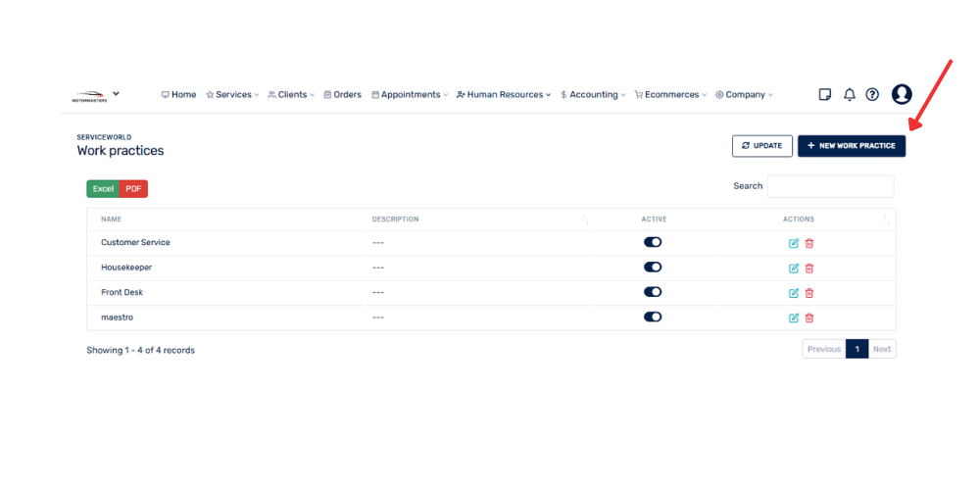The image size is (980, 490).
Task: Open the sticky note icon in header
Action: click(825, 95)
